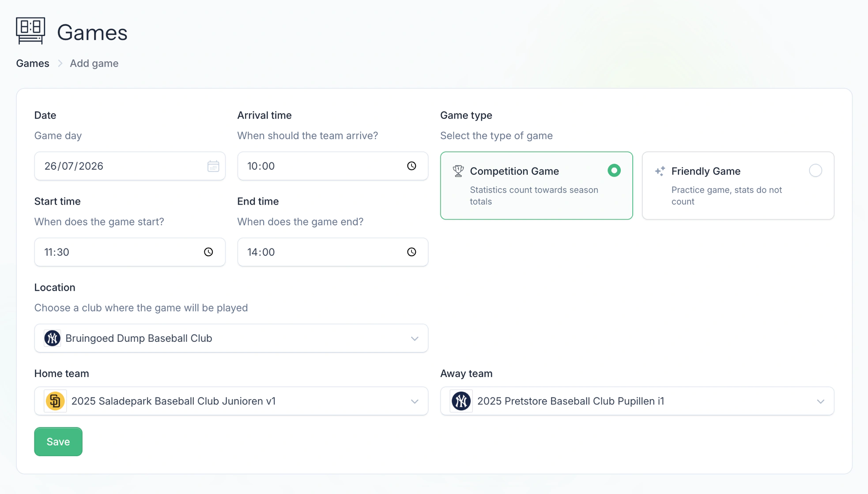This screenshot has width=868, height=494.
Task: Open the calendar picker icon in Date field
Action: tap(213, 166)
